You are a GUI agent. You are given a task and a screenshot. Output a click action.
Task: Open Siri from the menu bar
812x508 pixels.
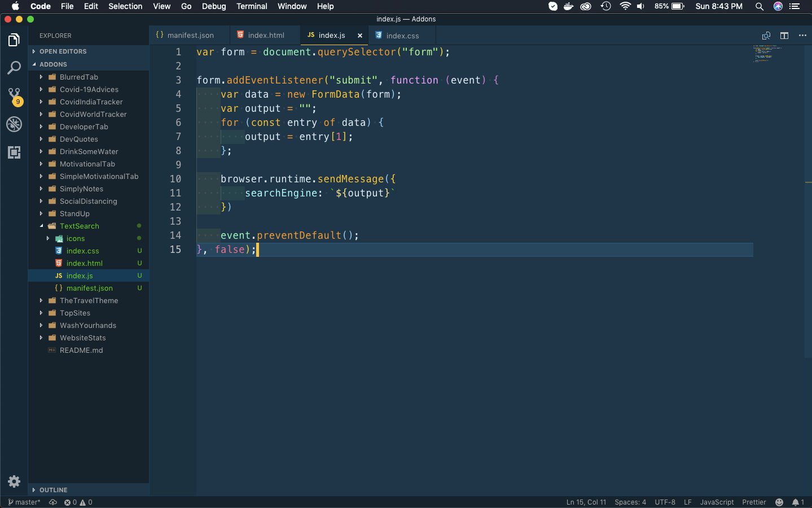(778, 6)
